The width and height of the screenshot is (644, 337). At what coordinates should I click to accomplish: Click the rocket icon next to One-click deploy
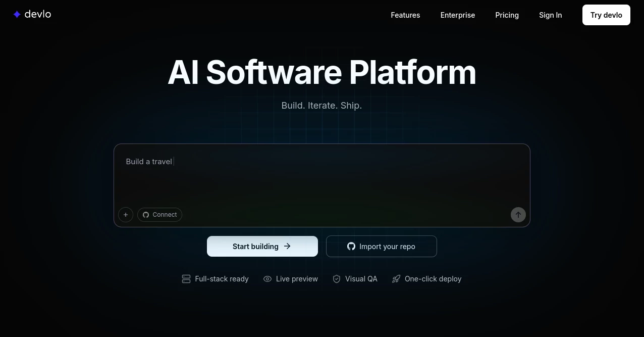[396, 279]
